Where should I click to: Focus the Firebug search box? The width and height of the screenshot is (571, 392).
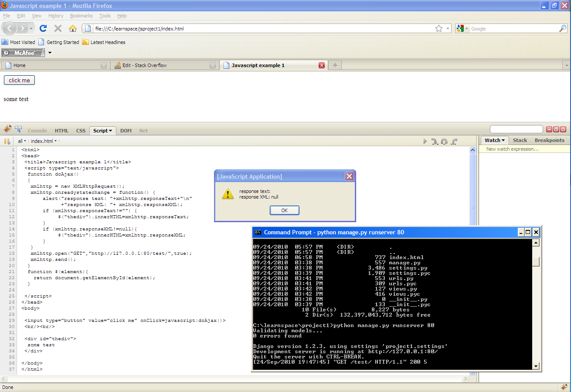(x=517, y=129)
